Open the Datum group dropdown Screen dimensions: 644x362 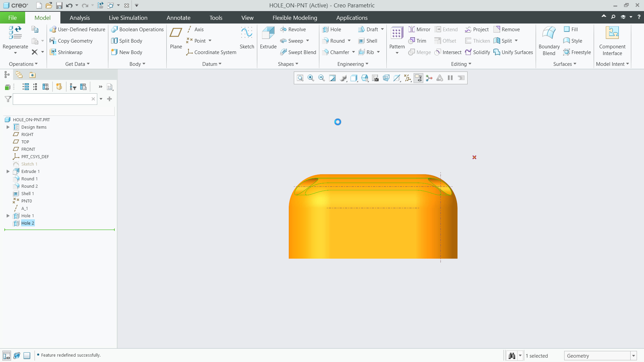(212, 64)
